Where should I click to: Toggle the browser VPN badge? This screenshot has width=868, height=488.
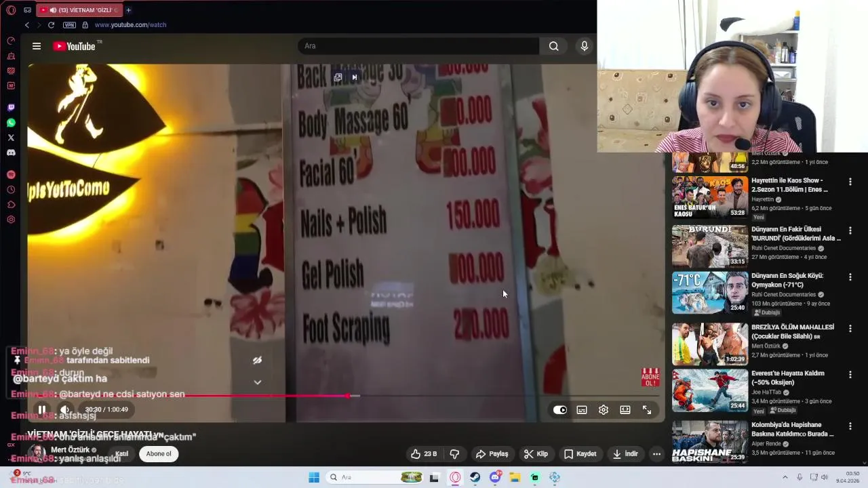click(69, 25)
